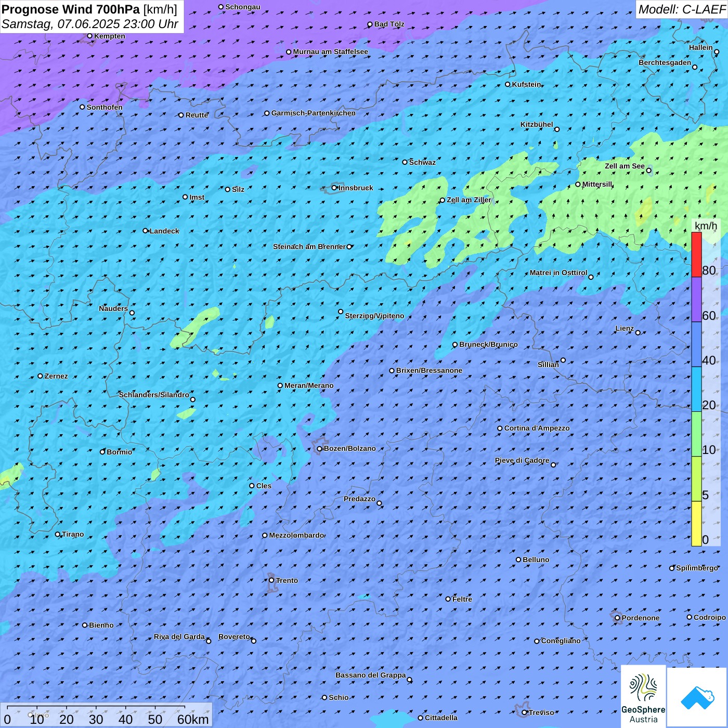Click the Kufstein city label

(526, 84)
